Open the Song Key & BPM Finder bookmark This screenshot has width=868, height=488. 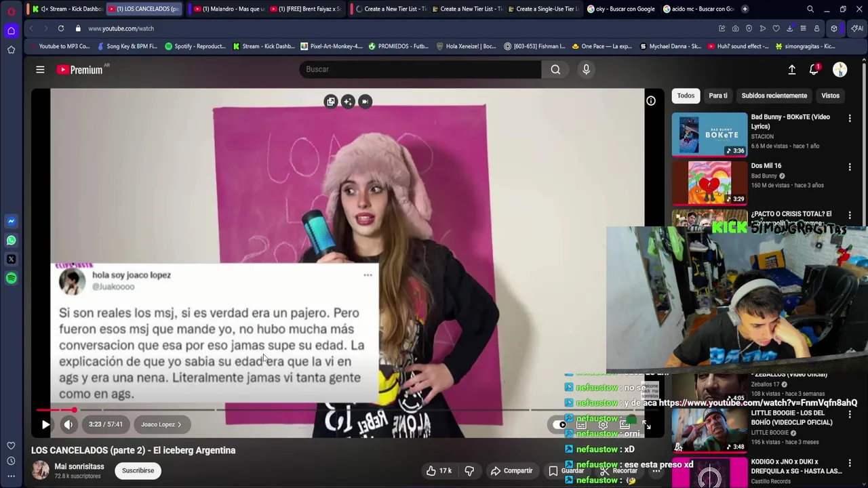tap(127, 46)
